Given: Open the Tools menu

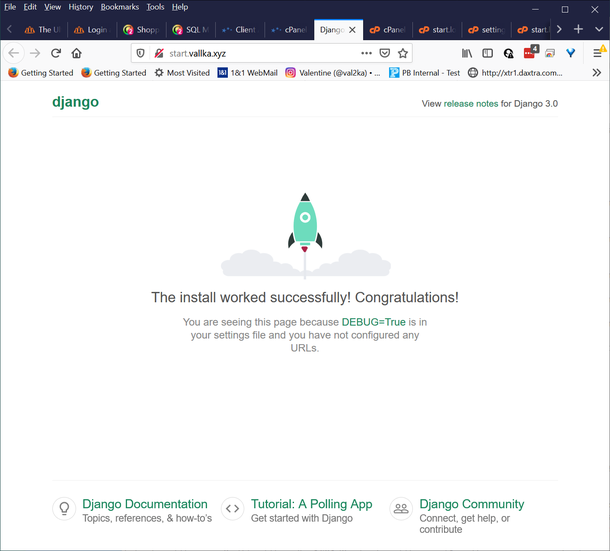Looking at the screenshot, I should point(155,7).
